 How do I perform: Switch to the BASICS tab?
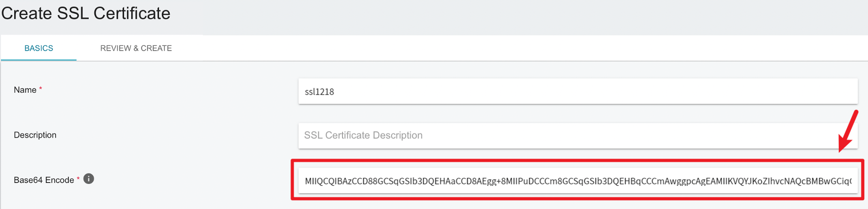coord(39,48)
